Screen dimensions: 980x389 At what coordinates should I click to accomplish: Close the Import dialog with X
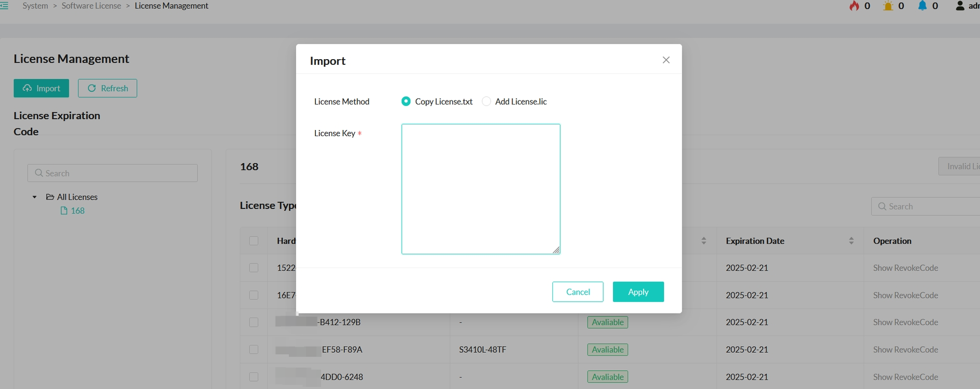[x=666, y=60]
